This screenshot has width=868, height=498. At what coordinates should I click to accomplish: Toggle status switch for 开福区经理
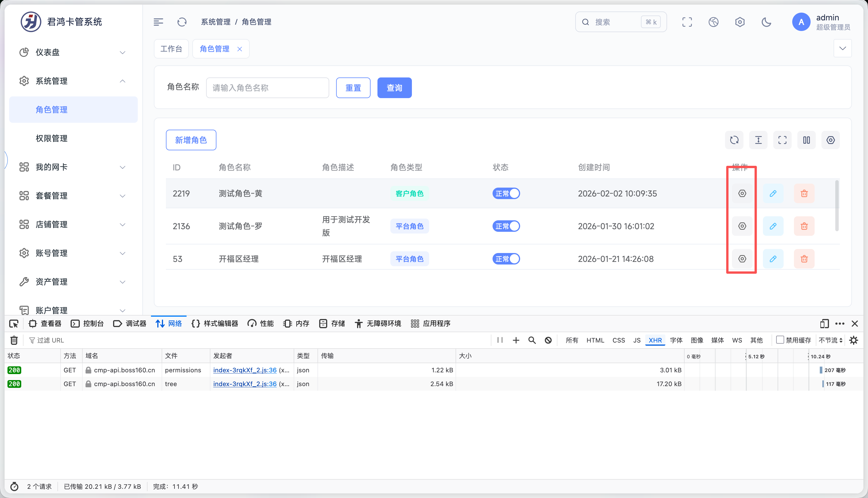506,259
